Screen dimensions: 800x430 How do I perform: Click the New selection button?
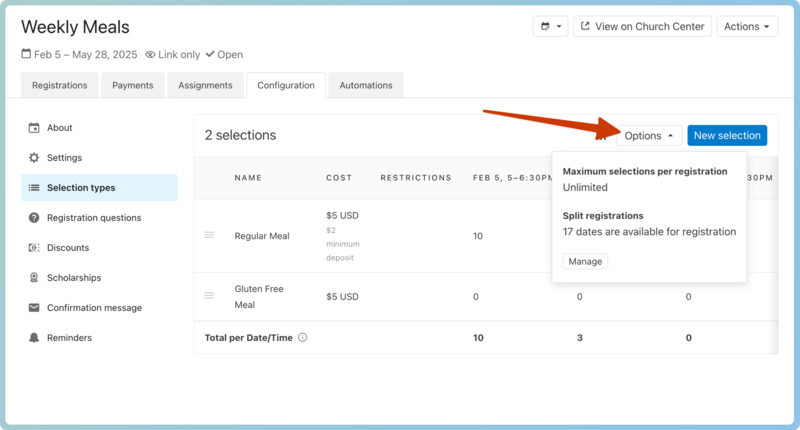pyautogui.click(x=727, y=136)
